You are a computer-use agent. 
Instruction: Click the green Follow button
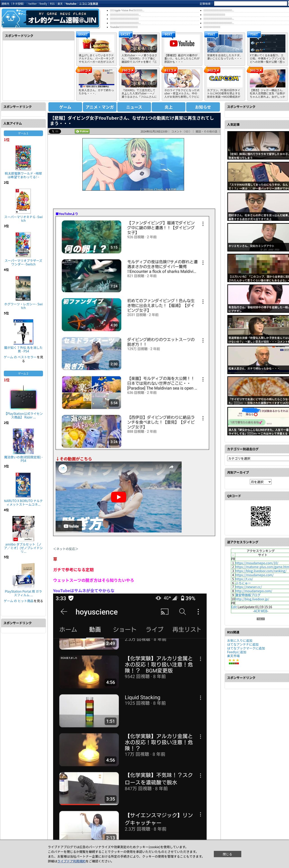82,131
